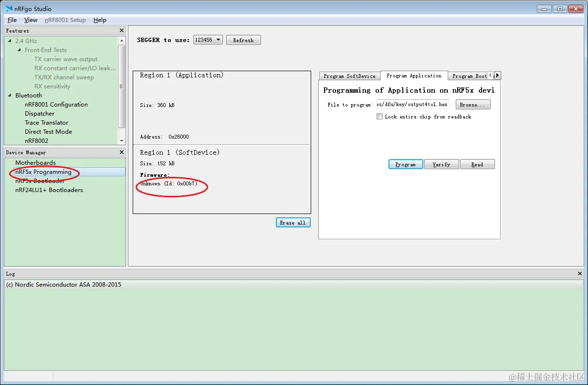The image size is (588, 385).
Task: Open Dispatcher under Bluetooth
Action: 40,114
